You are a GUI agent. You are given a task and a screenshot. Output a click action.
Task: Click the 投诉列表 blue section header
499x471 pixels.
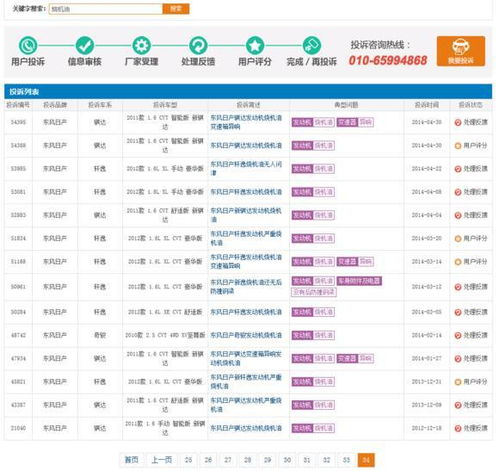coord(248,92)
